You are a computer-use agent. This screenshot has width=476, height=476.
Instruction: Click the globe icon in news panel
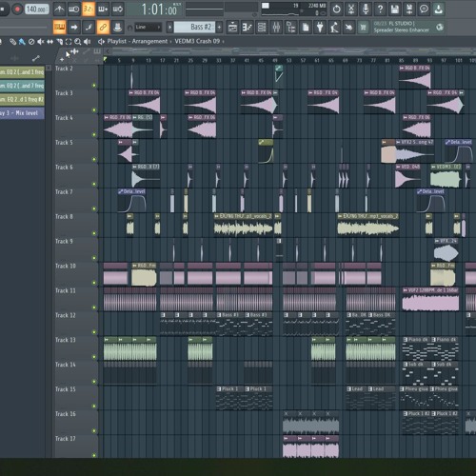tap(440, 28)
